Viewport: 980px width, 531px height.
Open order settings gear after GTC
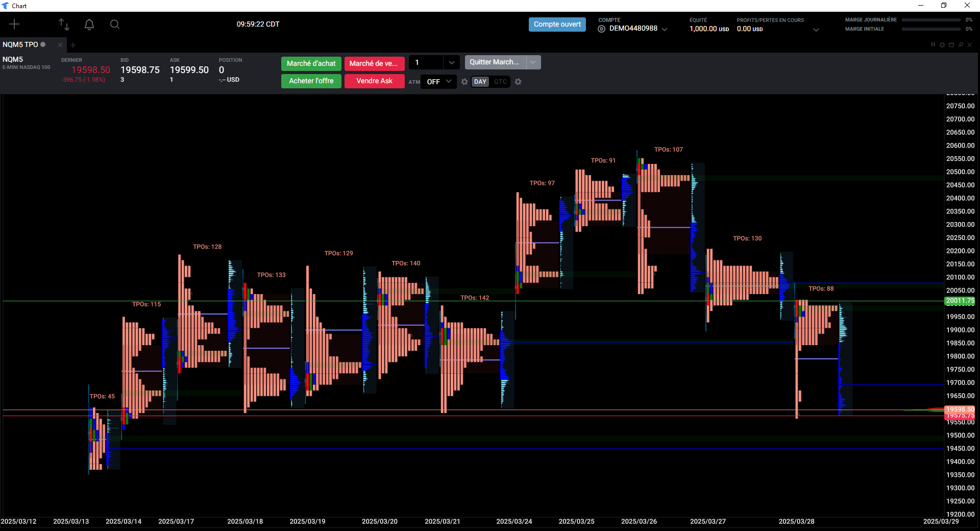coord(518,82)
